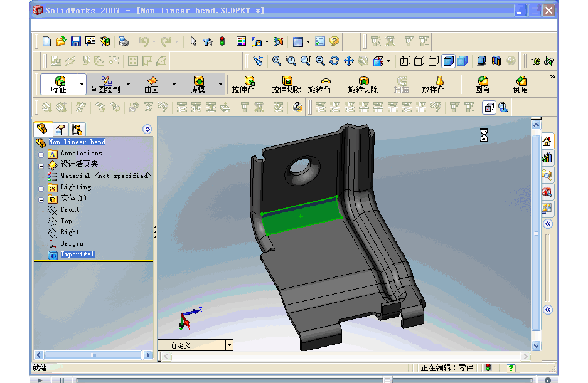Screen dimensions: 588x383
Task: Click the Rotate View icon
Action: [x=334, y=61]
